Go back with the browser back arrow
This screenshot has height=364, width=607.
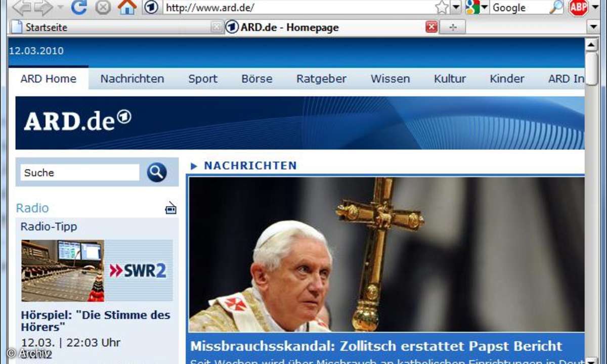tap(21, 7)
